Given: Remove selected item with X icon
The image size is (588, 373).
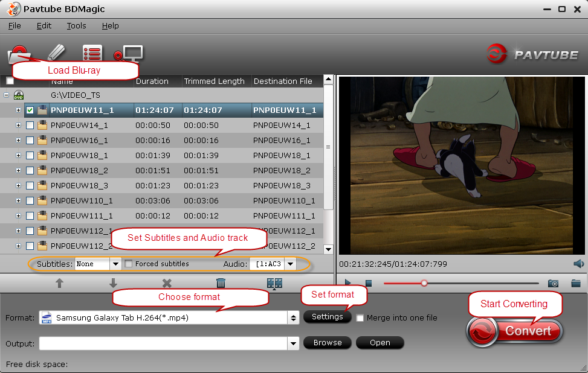Looking at the screenshot, I should tap(167, 283).
